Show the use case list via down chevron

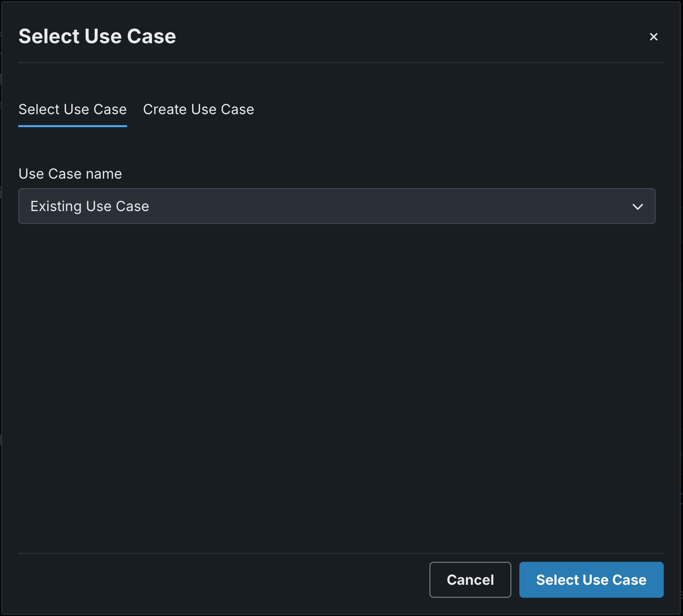pos(637,206)
